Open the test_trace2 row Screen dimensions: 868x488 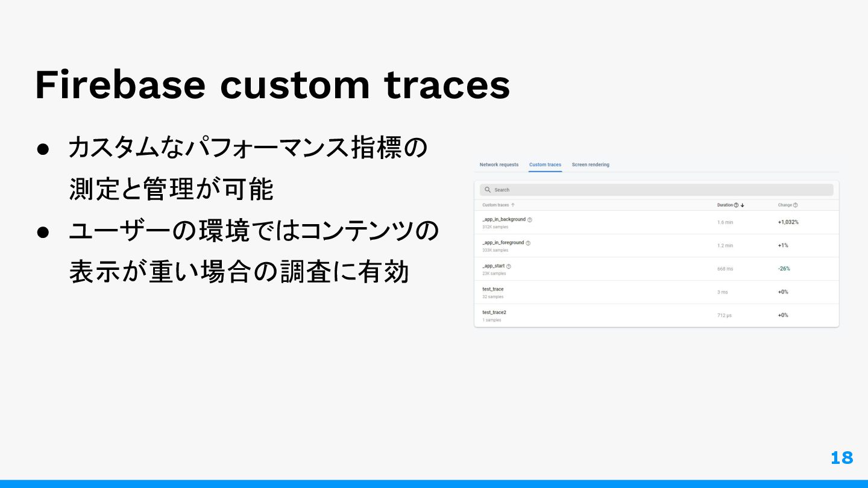656,316
